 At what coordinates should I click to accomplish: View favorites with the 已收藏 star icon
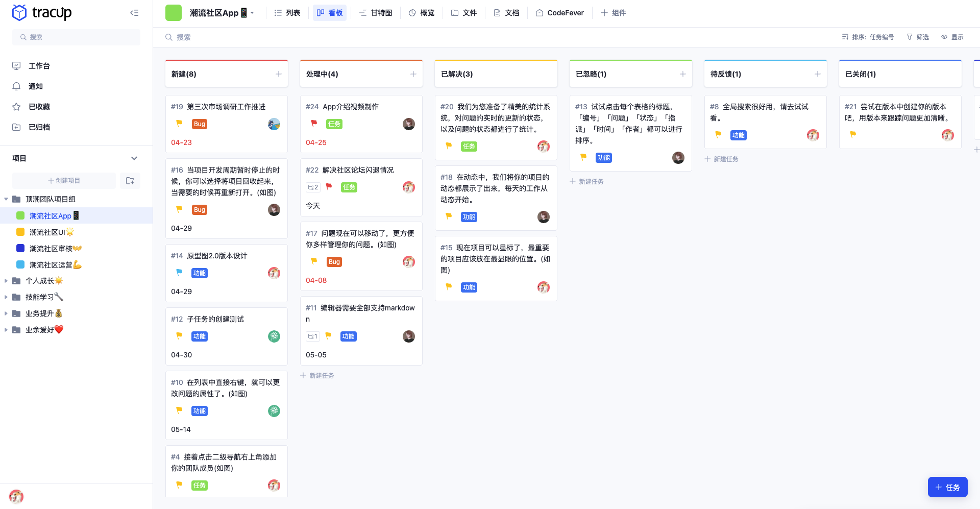point(16,106)
